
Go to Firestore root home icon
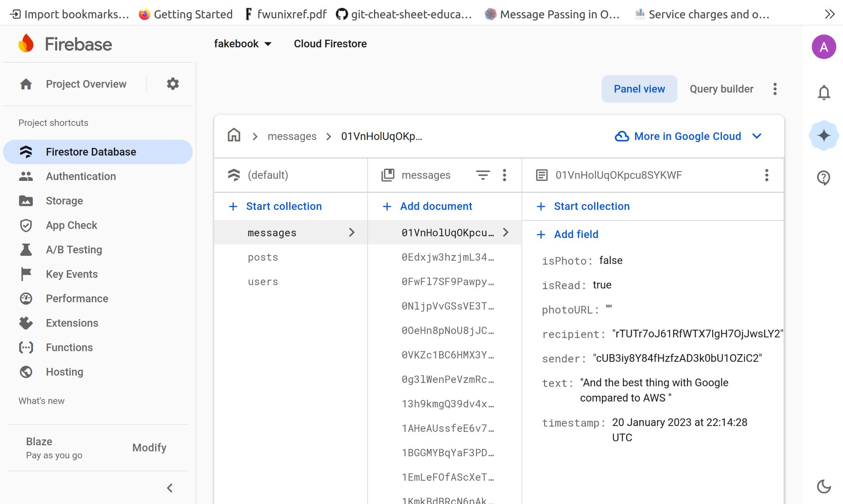[234, 136]
